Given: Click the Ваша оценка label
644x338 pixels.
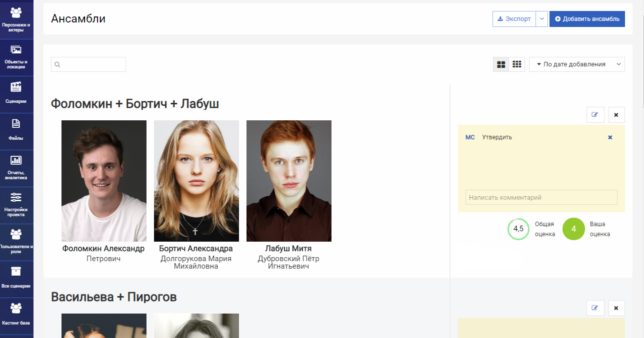Looking at the screenshot, I should (600, 229).
